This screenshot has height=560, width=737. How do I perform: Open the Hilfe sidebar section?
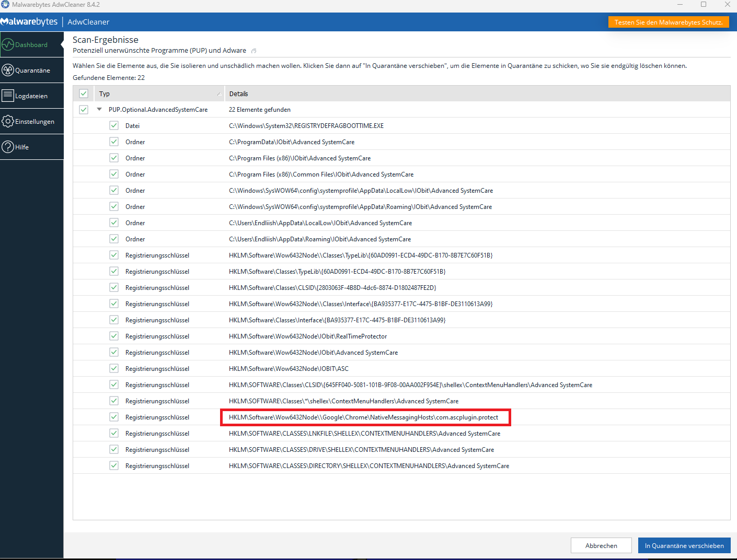(31, 147)
